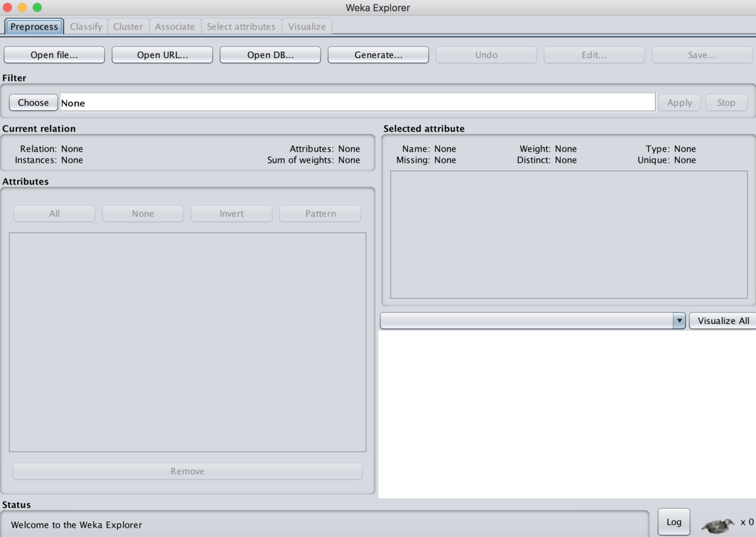Screen dimensions: 756x537
Task: Choose a filter with the Choose button
Action: click(34, 102)
